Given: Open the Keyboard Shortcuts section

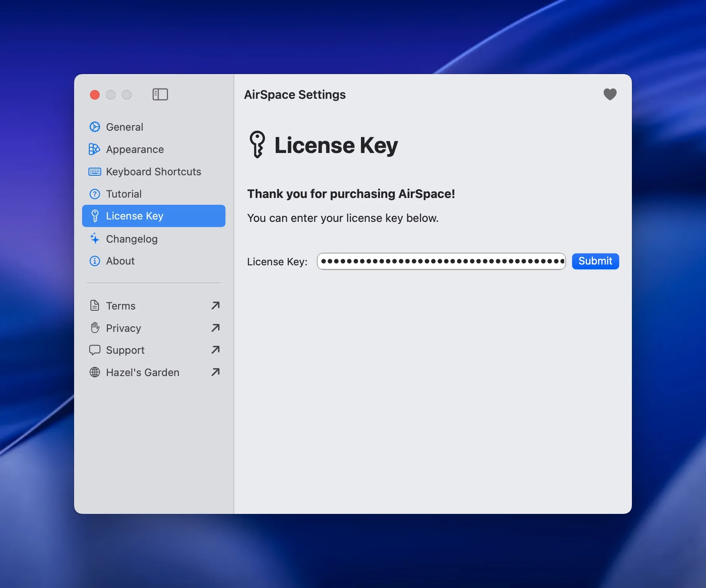Looking at the screenshot, I should (154, 172).
